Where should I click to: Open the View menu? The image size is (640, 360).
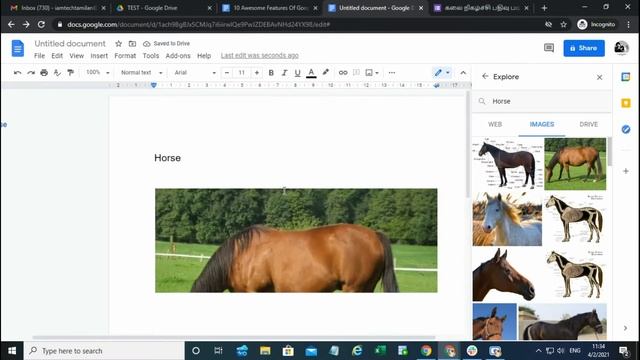(x=76, y=56)
